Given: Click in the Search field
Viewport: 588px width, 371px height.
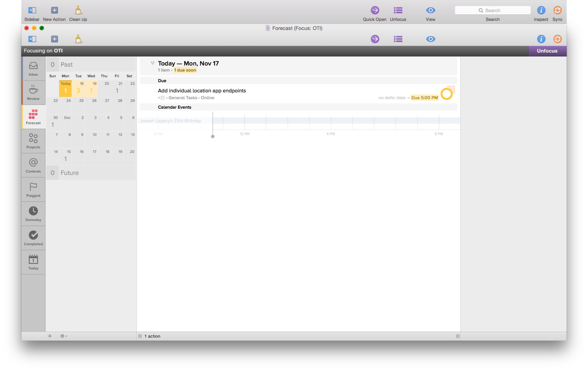Looking at the screenshot, I should click(x=492, y=10).
